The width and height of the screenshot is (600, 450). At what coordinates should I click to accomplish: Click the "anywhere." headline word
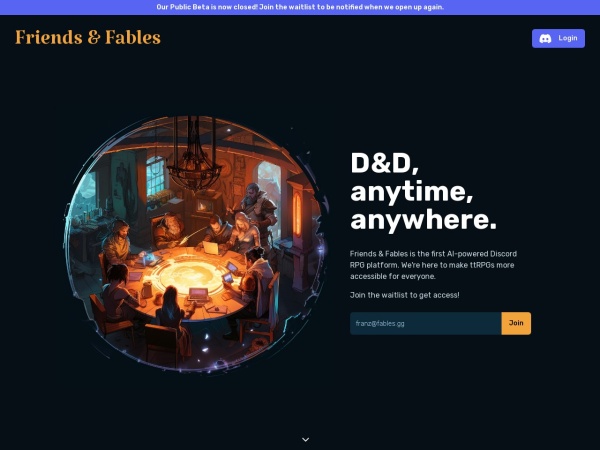[423, 219]
